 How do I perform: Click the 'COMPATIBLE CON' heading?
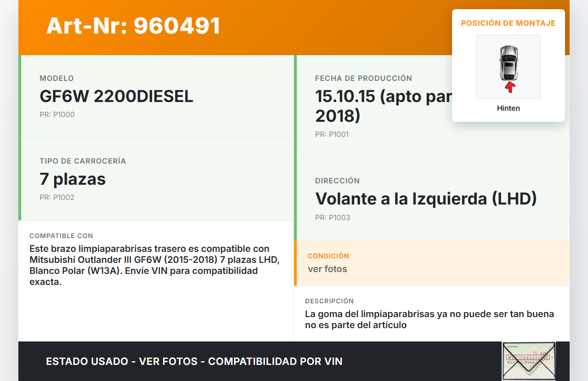[x=61, y=236]
